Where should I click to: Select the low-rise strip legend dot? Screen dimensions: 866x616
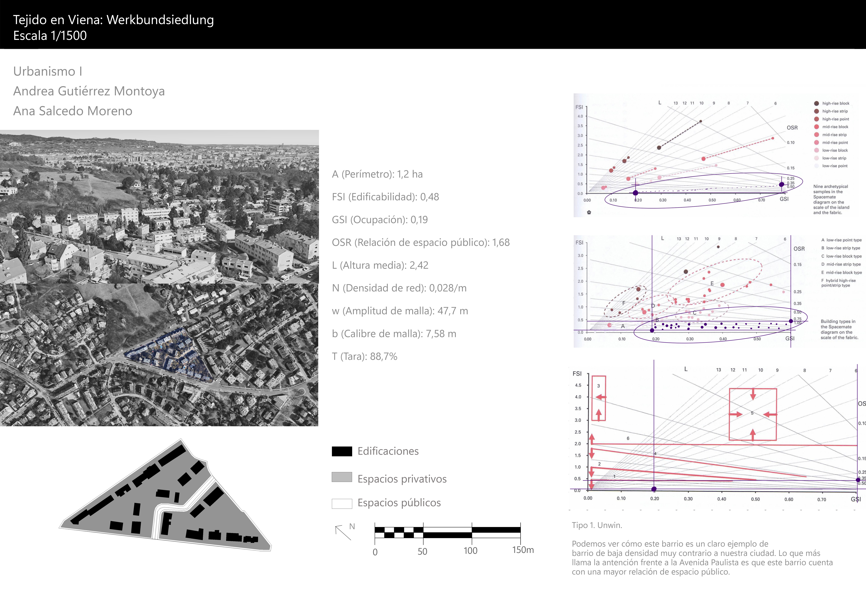pyautogui.click(x=816, y=158)
